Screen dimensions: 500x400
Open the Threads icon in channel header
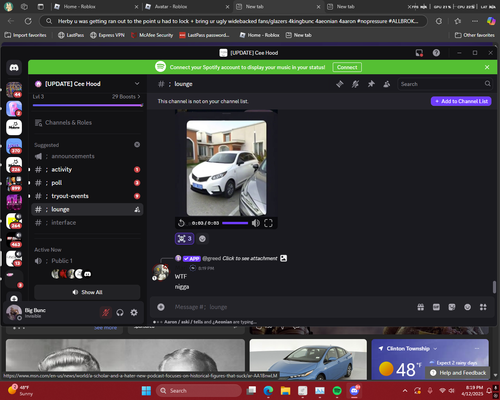(340, 84)
